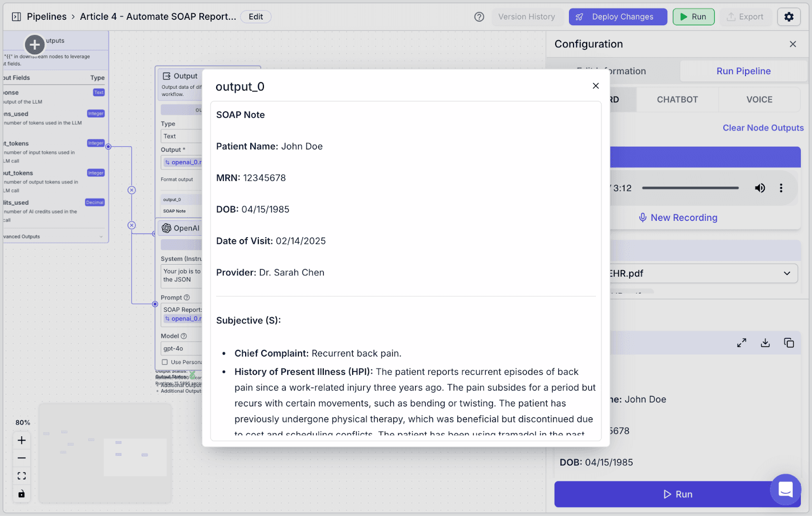Click the OpenAI node logo icon
The width and height of the screenshot is (812, 516).
166,228
